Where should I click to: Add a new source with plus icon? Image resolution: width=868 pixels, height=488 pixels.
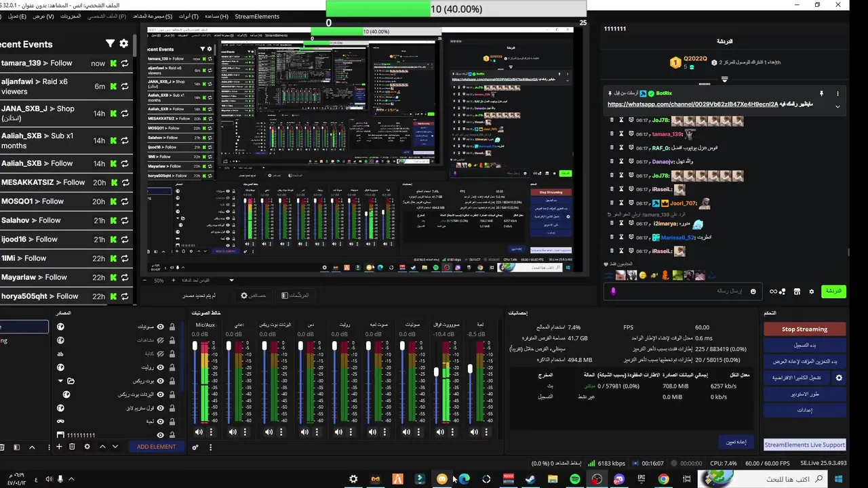tap(59, 447)
